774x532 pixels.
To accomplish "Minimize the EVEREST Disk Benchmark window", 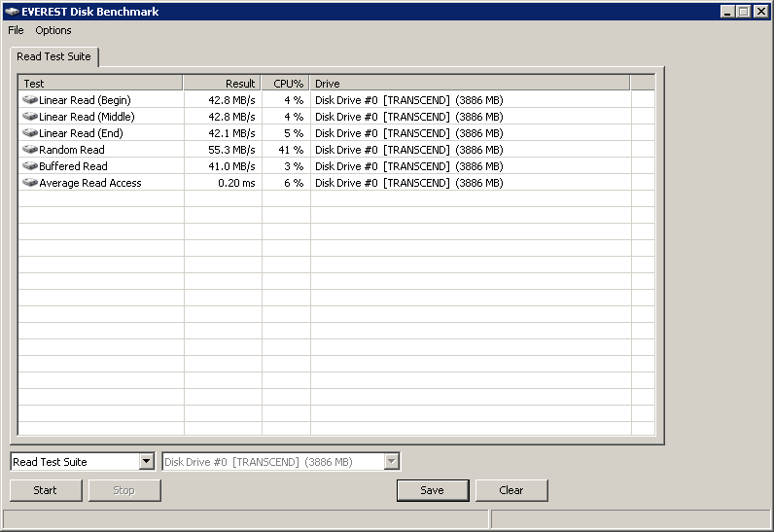I will click(727, 12).
